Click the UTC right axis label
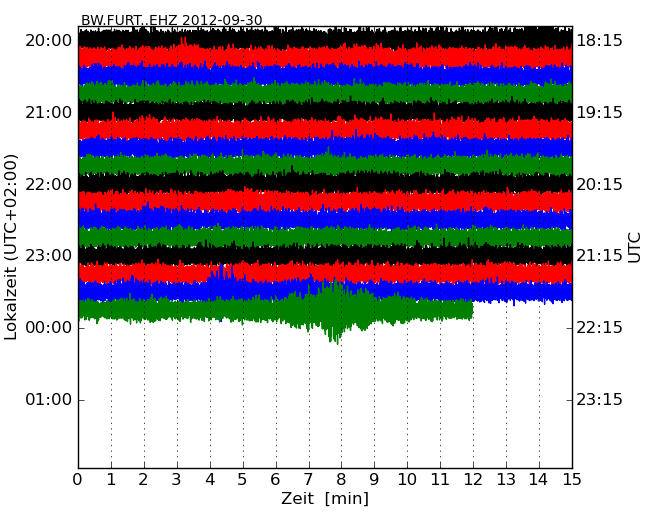Image resolution: width=650 pixels, height=520 pixels. pos(634,248)
